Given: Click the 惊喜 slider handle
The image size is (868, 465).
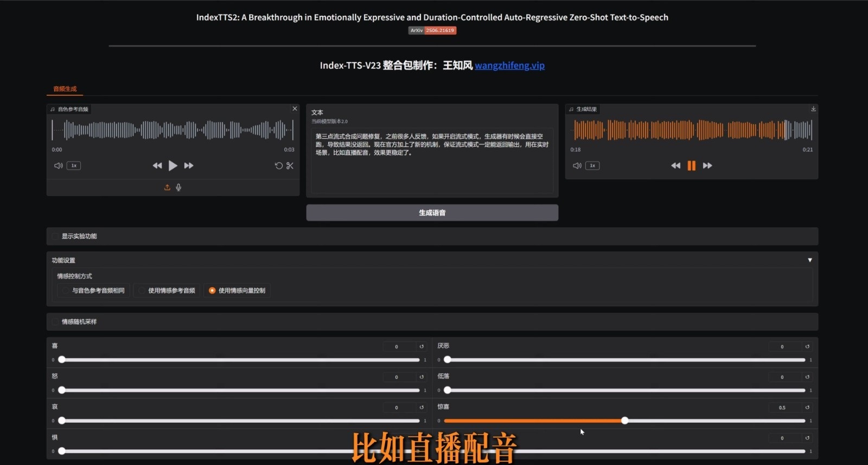Looking at the screenshot, I should click(x=625, y=421).
